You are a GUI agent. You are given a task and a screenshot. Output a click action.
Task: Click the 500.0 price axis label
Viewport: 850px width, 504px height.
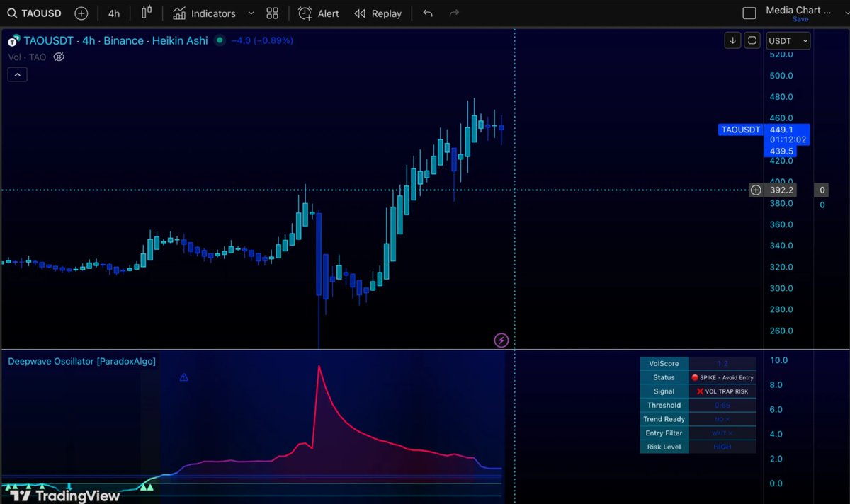pos(781,76)
